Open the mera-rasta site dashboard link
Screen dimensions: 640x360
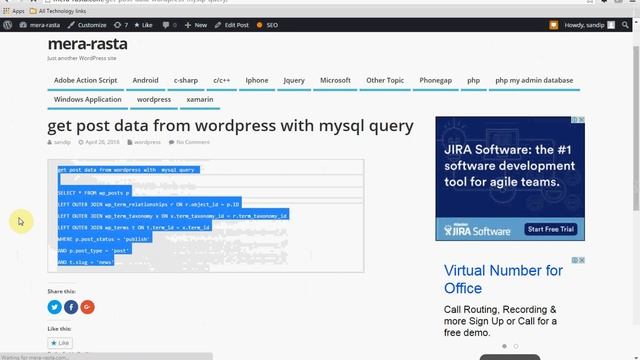tap(40, 25)
